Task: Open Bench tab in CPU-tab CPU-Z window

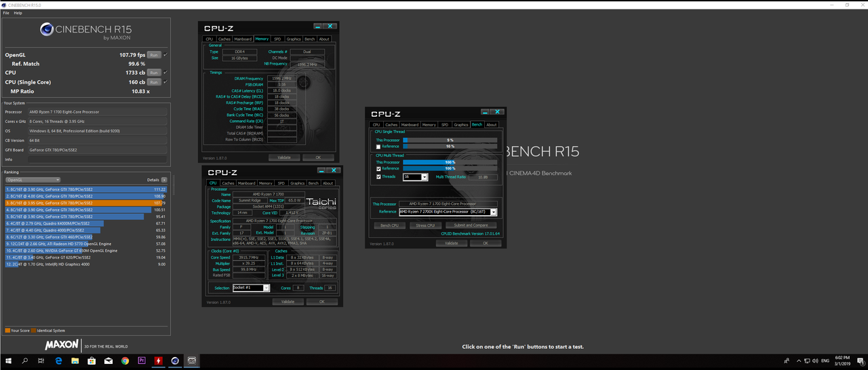Action: (313, 183)
